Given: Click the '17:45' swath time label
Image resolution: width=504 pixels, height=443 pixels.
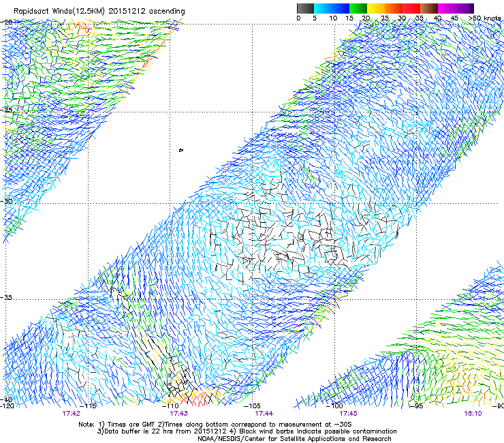Looking at the screenshot, I should tap(348, 414).
